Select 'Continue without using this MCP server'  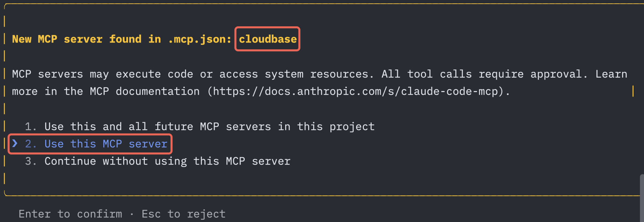point(167,161)
